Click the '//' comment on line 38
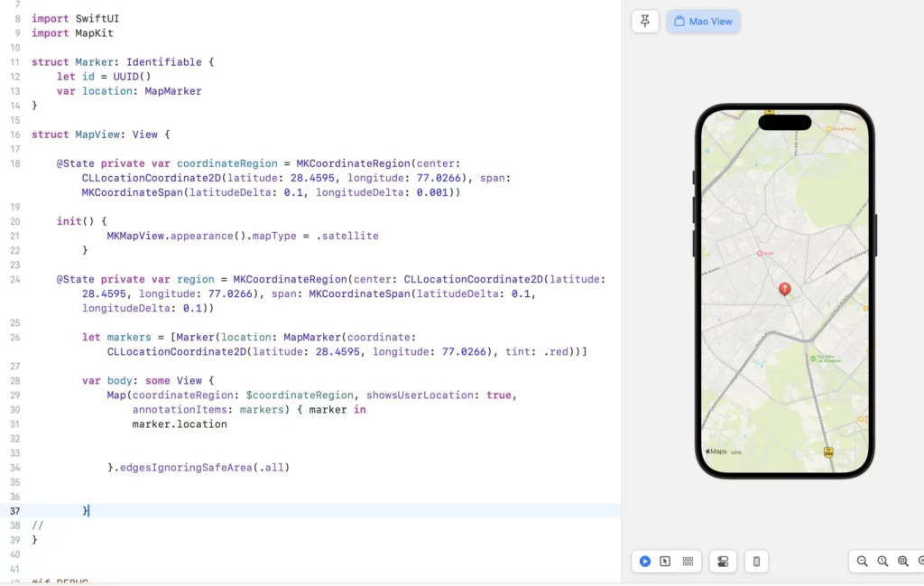Screen dimensions: 924x586 (38, 526)
